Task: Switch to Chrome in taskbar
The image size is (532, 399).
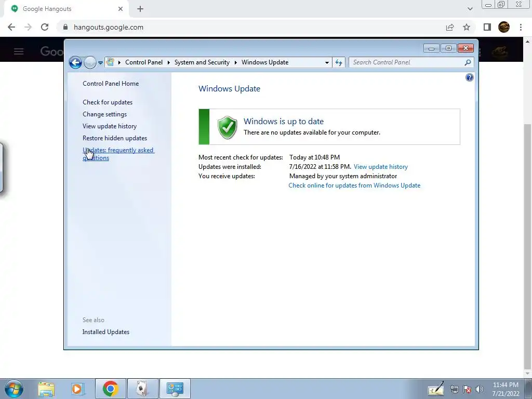Action: coord(111,389)
